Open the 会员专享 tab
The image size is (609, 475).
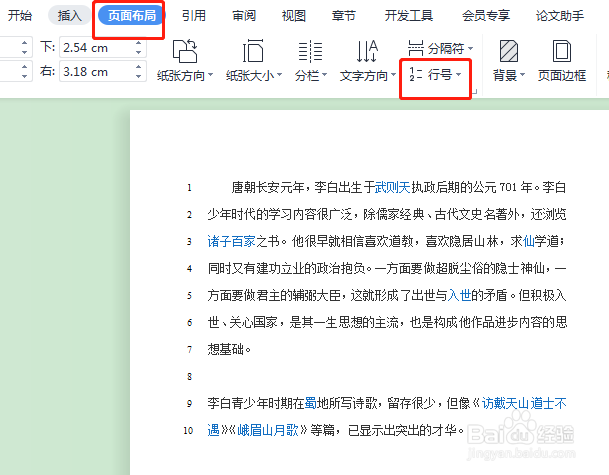(485, 16)
